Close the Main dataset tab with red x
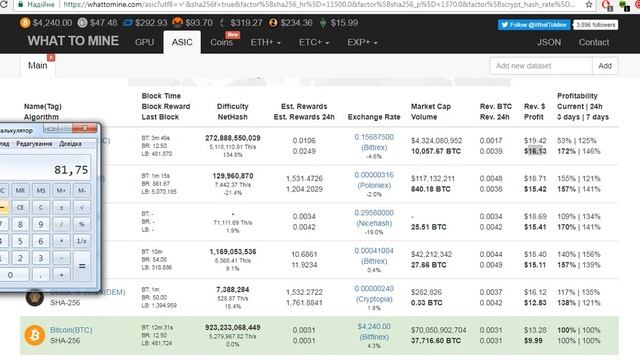This screenshot has height=360, width=640. 51,58
